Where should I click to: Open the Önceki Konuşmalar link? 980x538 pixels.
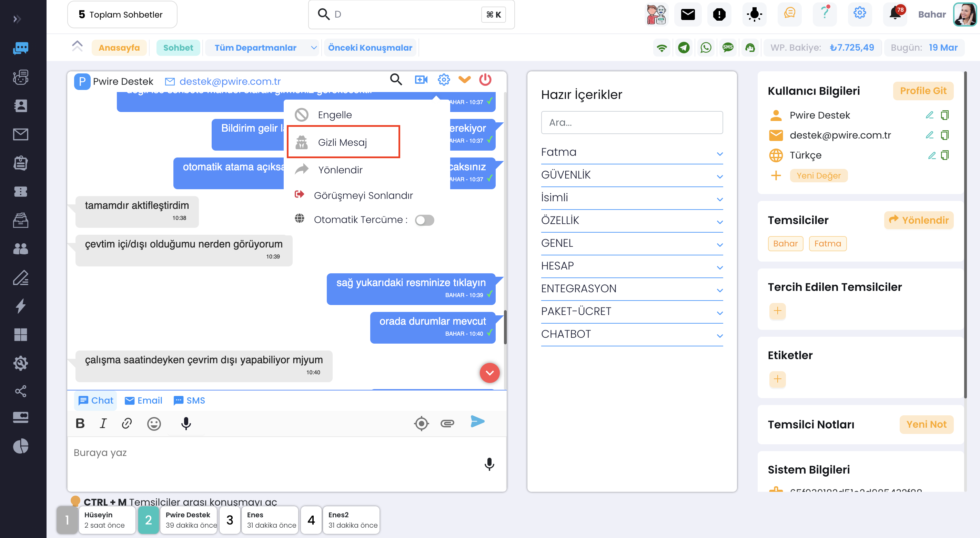click(370, 48)
